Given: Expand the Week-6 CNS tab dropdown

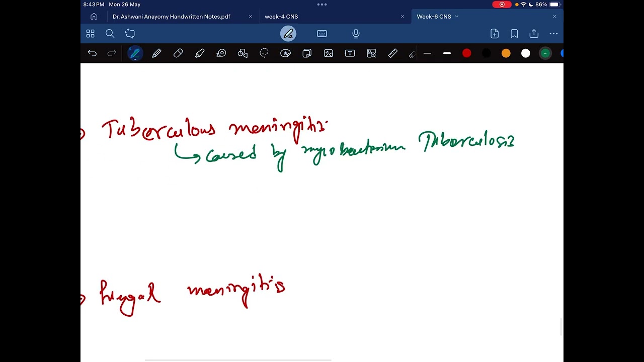Looking at the screenshot, I should (x=457, y=17).
